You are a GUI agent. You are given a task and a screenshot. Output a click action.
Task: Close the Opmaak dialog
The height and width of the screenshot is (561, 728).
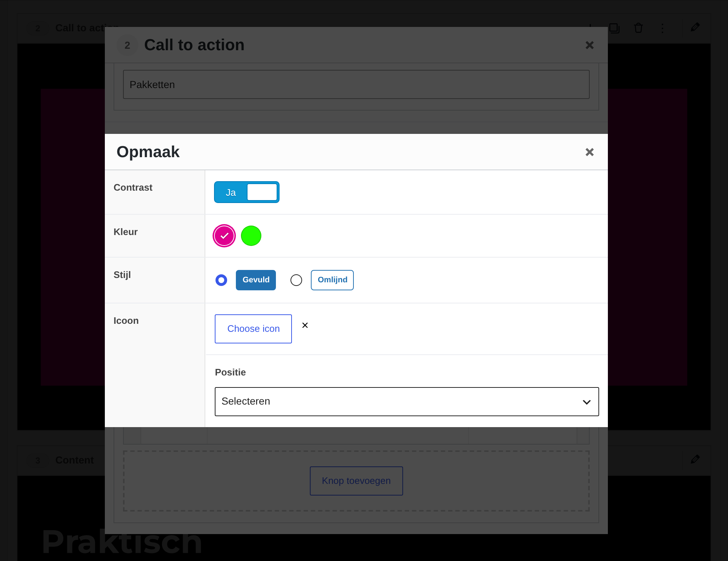[x=589, y=152]
